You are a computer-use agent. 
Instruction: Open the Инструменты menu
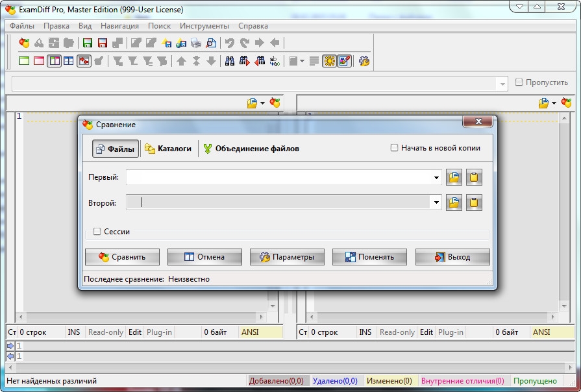tap(204, 26)
